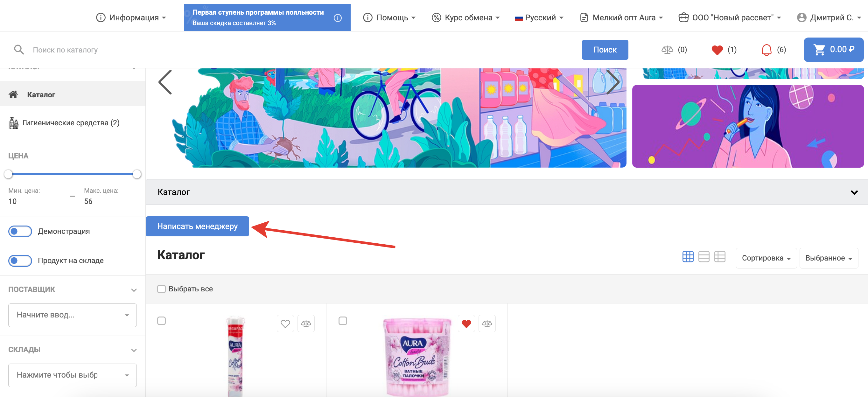
Task: Open the Выбранное dropdown
Action: point(828,258)
